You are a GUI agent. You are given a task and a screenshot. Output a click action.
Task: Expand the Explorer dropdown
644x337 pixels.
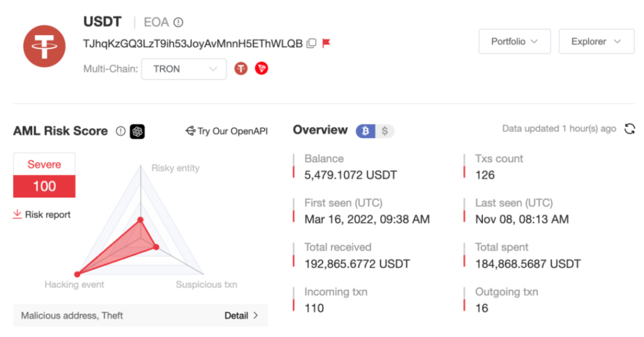[596, 41]
